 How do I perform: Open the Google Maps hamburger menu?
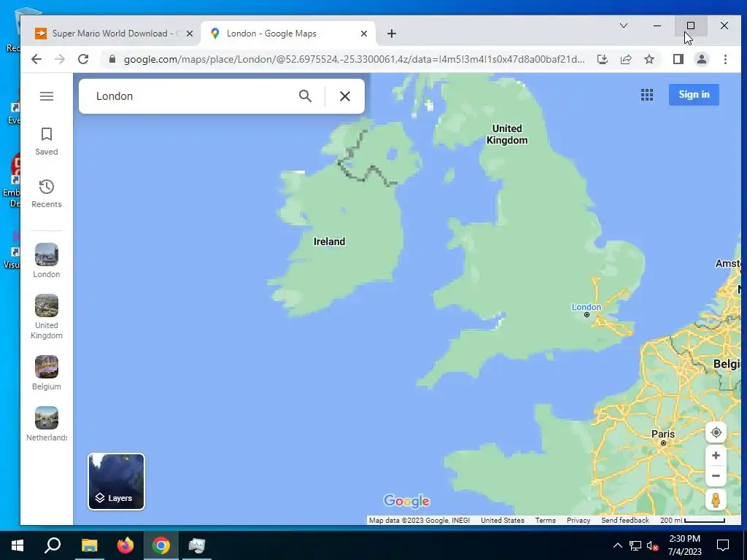point(46,96)
